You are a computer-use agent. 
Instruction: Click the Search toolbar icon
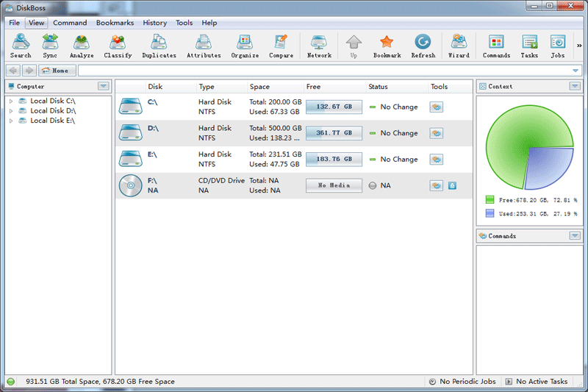(21, 46)
